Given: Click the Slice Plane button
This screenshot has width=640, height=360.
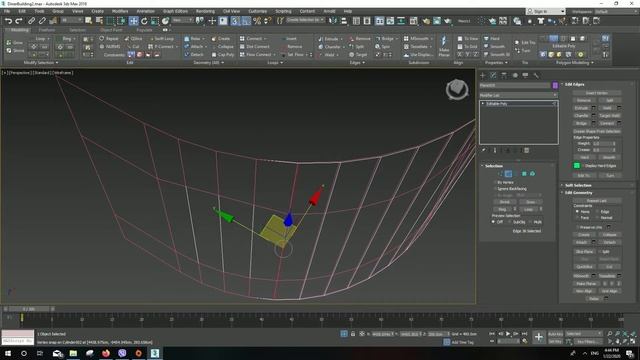Looking at the screenshot, I should pos(584,252).
